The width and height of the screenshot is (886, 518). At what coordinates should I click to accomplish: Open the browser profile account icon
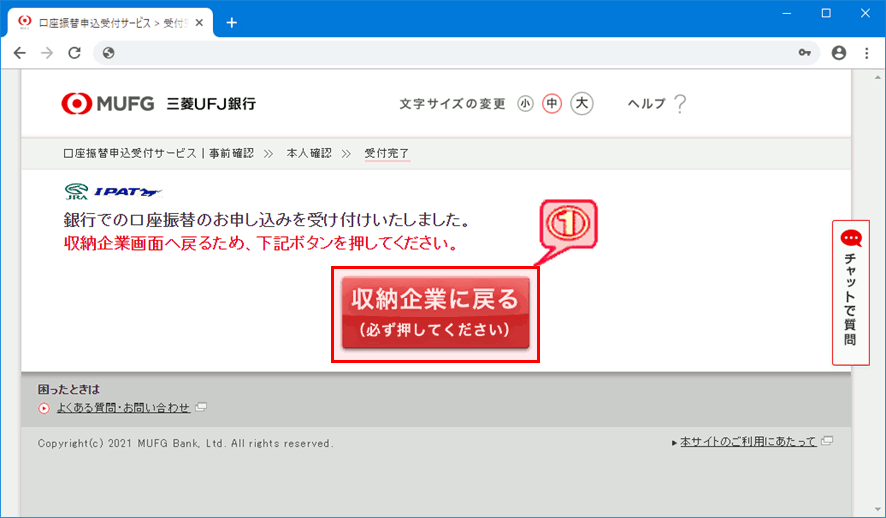[x=838, y=53]
